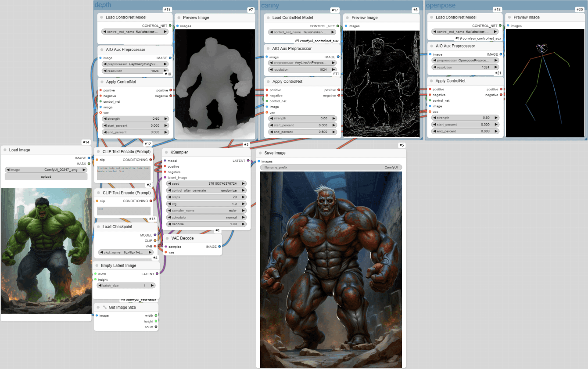Click the MODEL output port on Load Checkpoint
Image resolution: width=588 pixels, height=369 pixels.
[155, 235]
